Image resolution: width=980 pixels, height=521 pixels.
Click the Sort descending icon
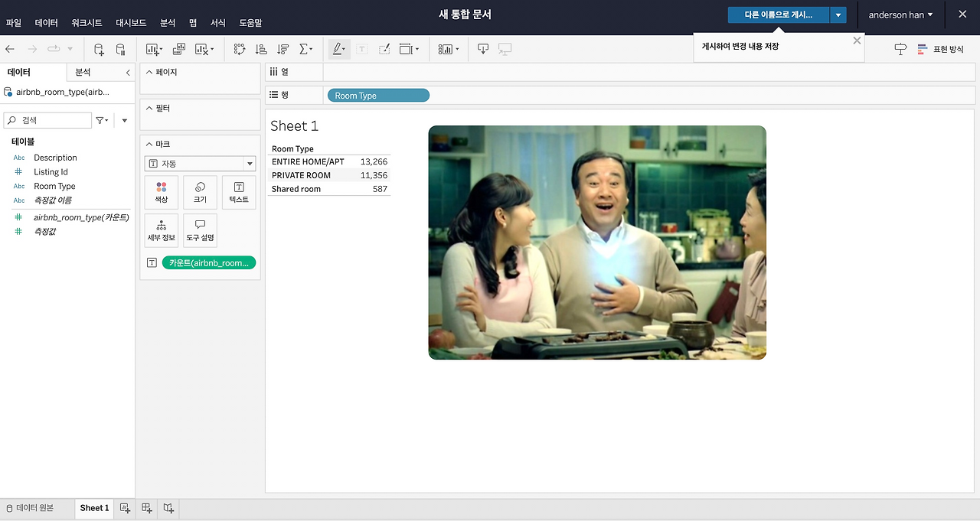click(283, 49)
